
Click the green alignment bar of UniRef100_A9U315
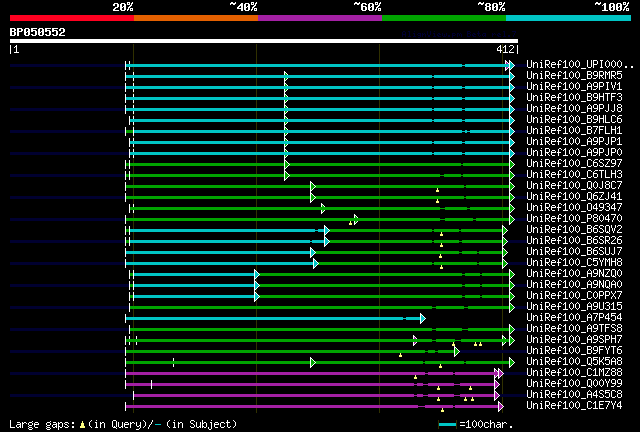(x=320, y=307)
